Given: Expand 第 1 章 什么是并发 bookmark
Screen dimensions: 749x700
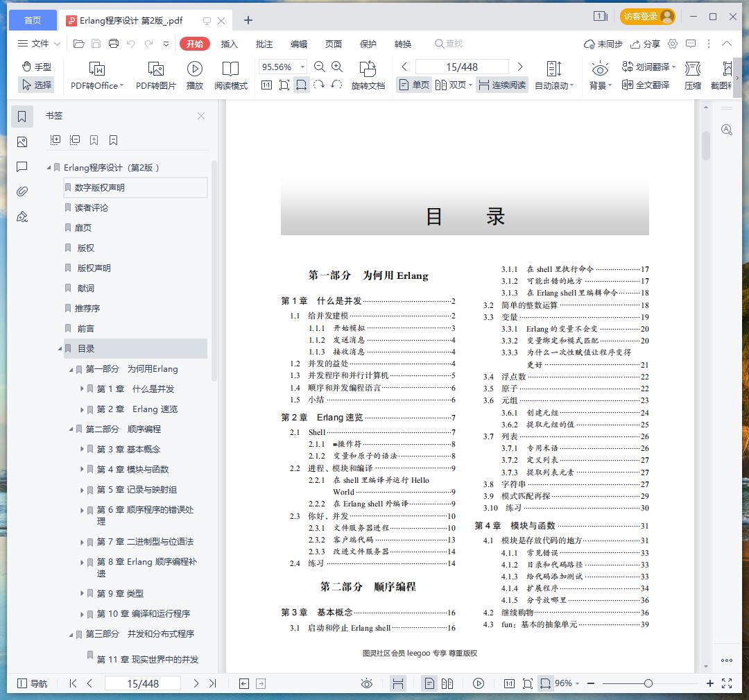Looking at the screenshot, I should tap(82, 389).
